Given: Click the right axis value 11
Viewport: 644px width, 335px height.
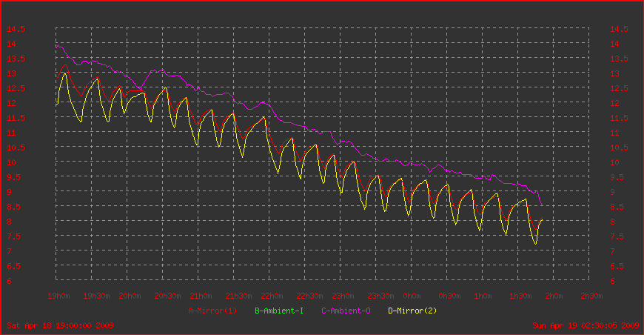Looking at the screenshot, I should point(614,133).
